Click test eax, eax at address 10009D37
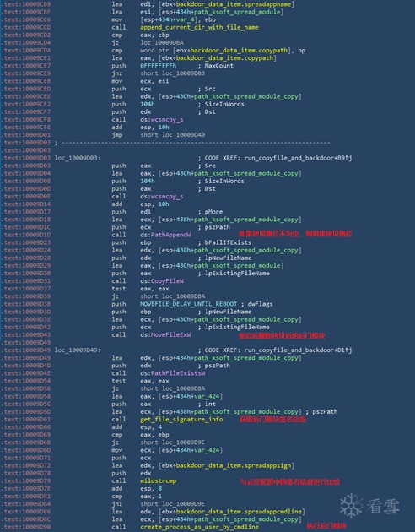Screen dimensions: 415x532 (140, 289)
